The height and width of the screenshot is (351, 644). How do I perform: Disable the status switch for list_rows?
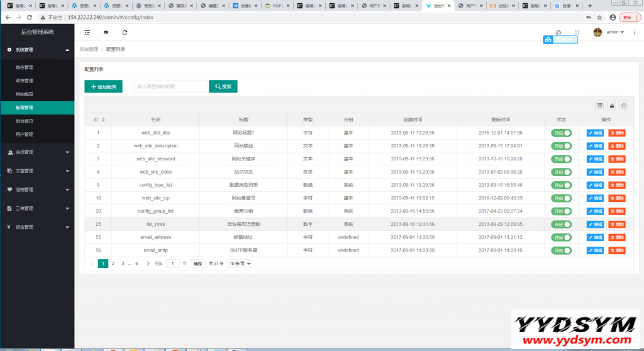tap(561, 224)
